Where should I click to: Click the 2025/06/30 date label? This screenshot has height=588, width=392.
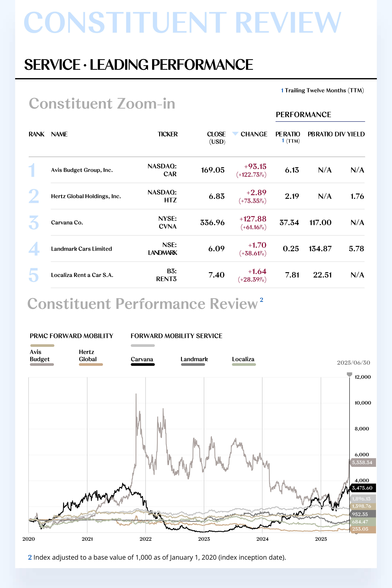point(353,363)
